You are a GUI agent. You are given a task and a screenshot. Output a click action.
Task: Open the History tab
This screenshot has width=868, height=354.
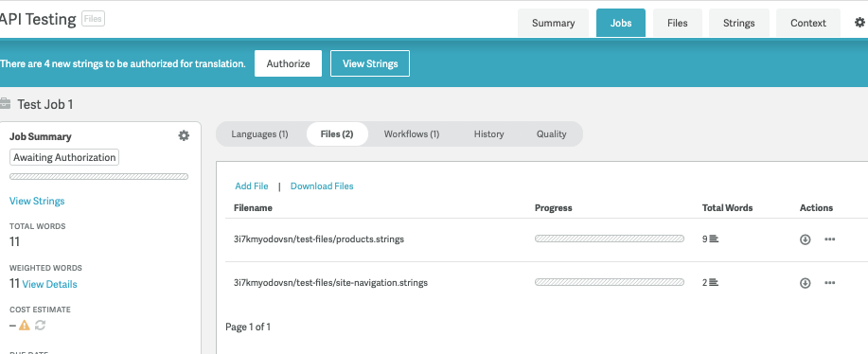488,133
